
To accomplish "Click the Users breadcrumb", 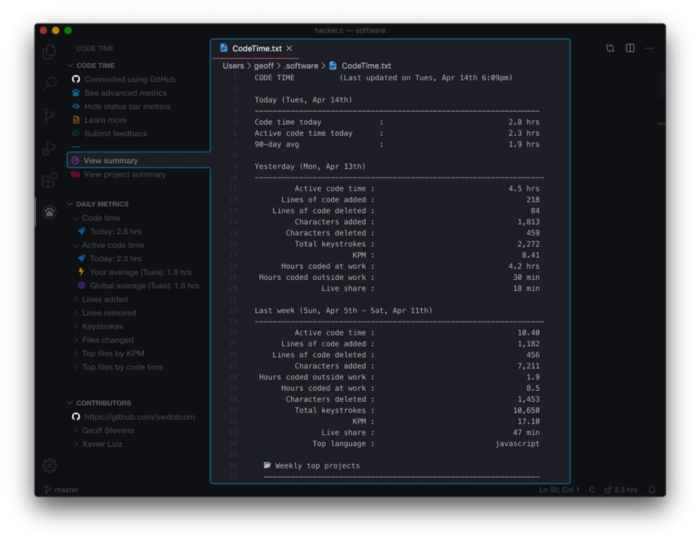I will coord(233,66).
